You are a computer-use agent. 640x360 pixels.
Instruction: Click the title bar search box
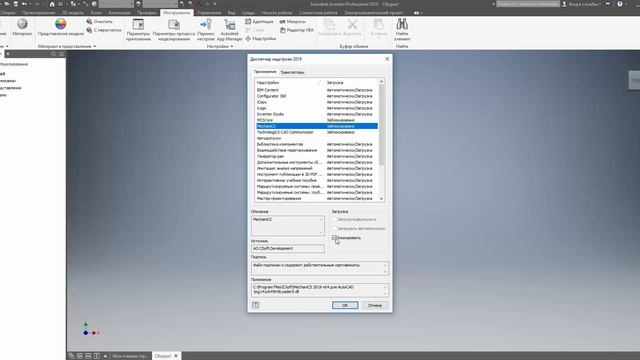(528, 4)
